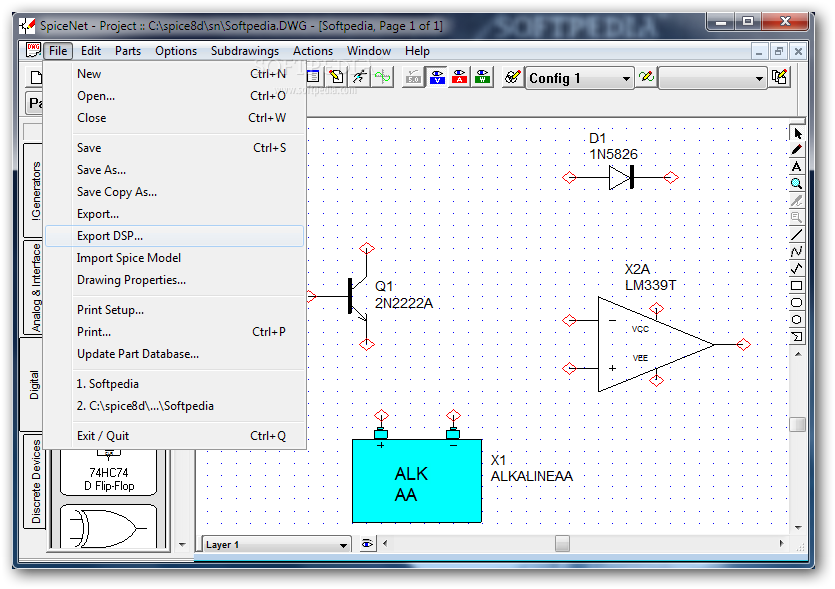Select the zigzag polyline tool

click(x=797, y=269)
